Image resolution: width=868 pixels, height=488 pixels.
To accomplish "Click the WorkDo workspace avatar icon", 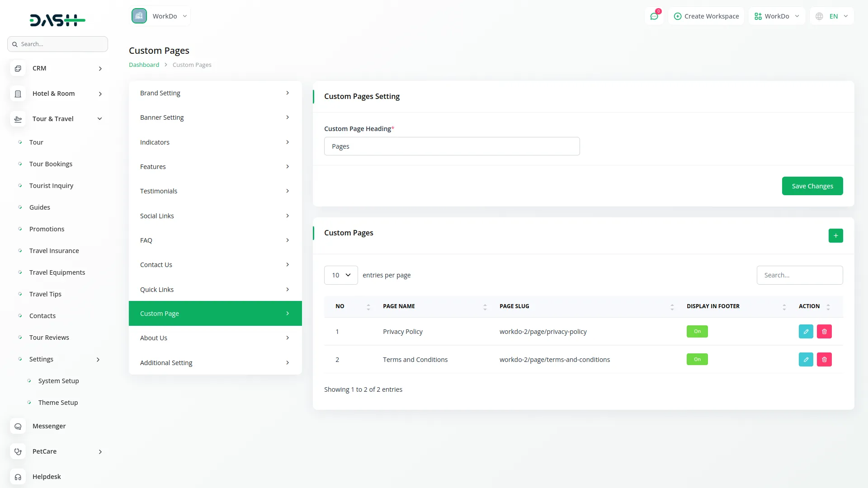I will [x=139, y=16].
